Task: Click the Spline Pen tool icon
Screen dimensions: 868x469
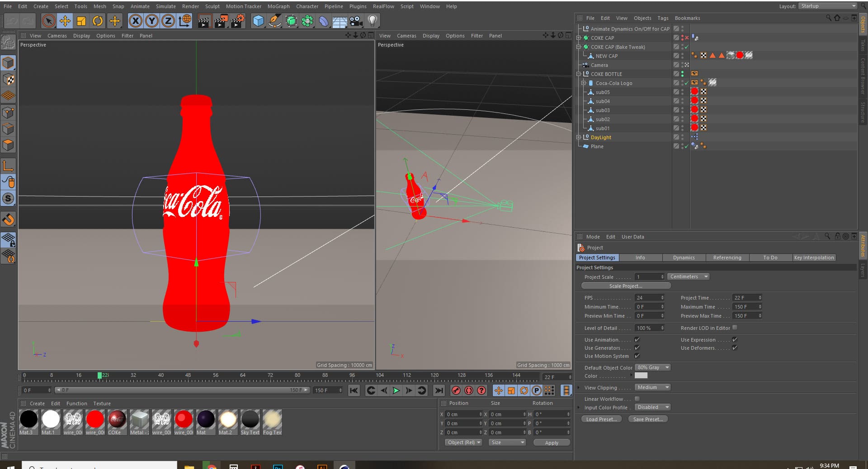Action: tap(274, 21)
